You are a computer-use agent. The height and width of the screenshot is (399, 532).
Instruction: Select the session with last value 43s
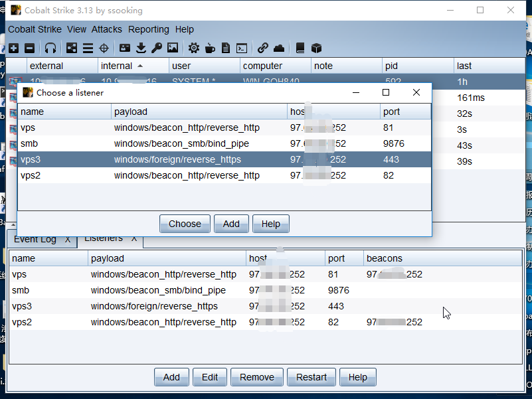[478, 145]
